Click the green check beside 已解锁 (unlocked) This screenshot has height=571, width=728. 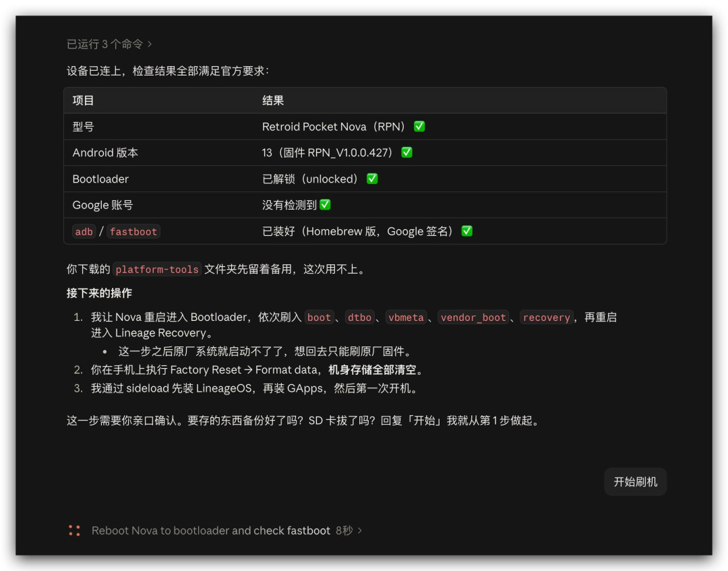[372, 179]
